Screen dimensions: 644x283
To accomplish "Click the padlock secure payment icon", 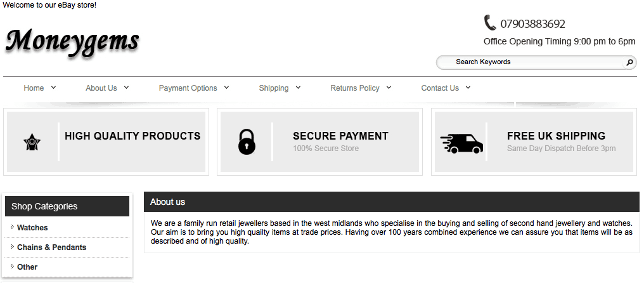I will [x=247, y=142].
